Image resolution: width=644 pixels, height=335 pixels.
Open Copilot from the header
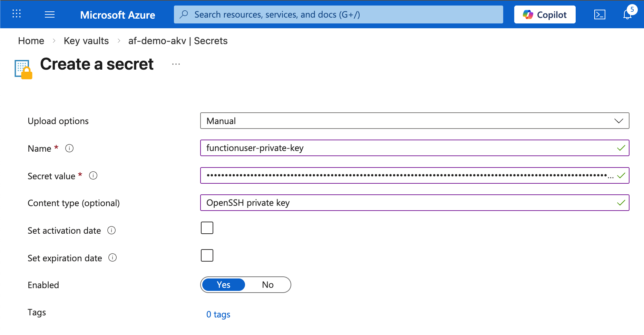(x=545, y=14)
